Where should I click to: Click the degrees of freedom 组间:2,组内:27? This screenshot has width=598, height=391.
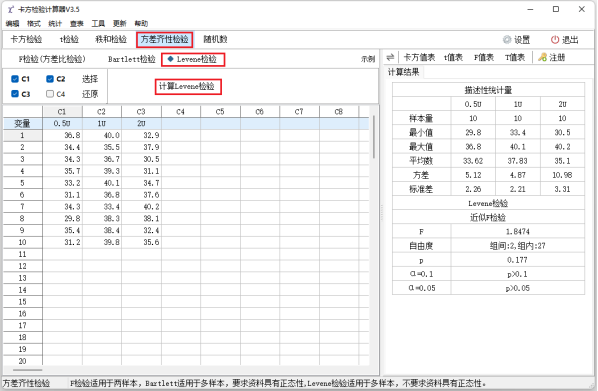coord(518,246)
